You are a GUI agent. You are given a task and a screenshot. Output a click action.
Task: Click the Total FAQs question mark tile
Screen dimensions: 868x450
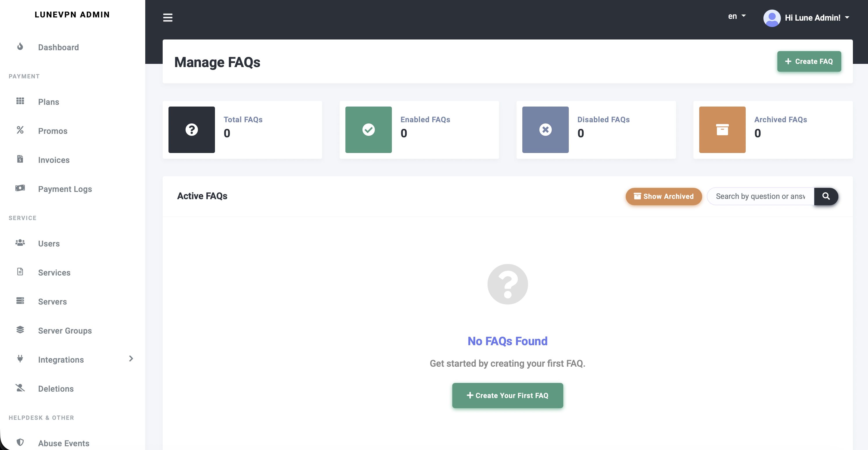click(x=191, y=130)
